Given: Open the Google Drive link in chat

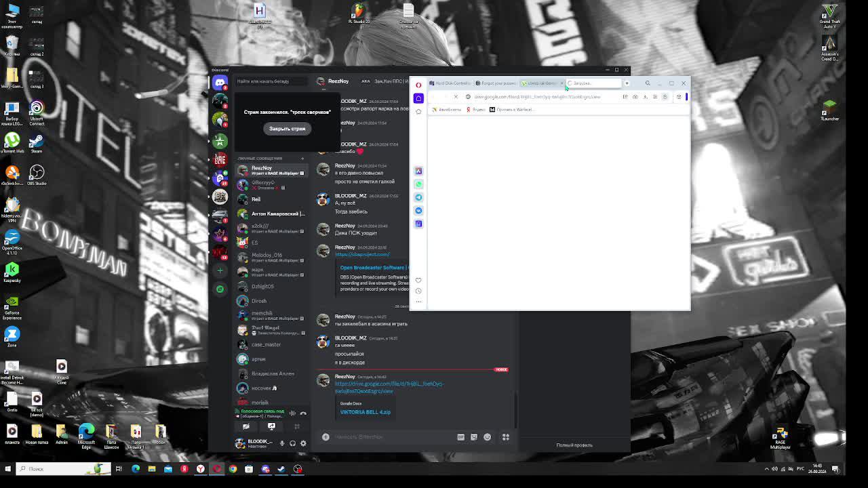Looking at the screenshot, I should pos(389,387).
